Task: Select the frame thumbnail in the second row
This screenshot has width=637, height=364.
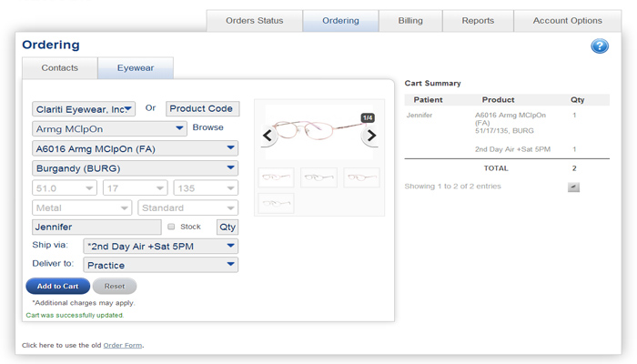Action: pyautogui.click(x=277, y=203)
